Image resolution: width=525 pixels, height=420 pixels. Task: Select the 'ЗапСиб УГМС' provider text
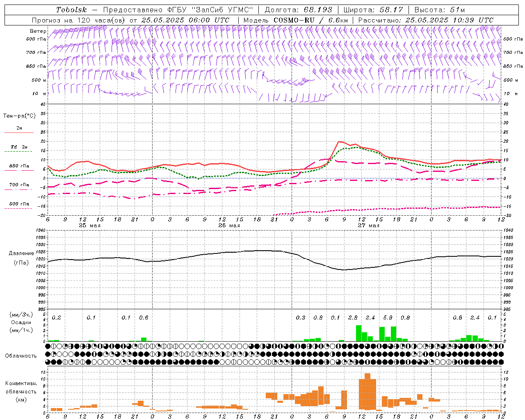[223, 10]
